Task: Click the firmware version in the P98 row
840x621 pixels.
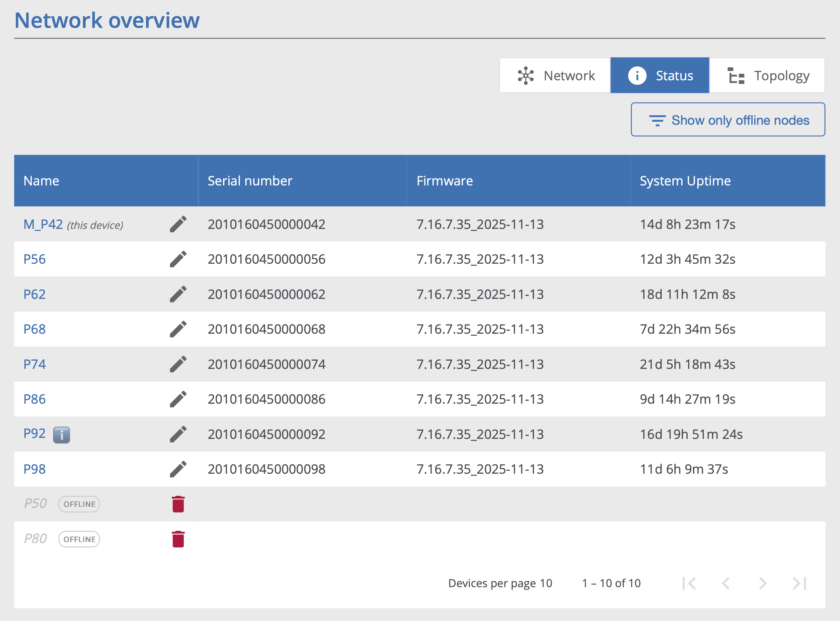Action: point(480,469)
